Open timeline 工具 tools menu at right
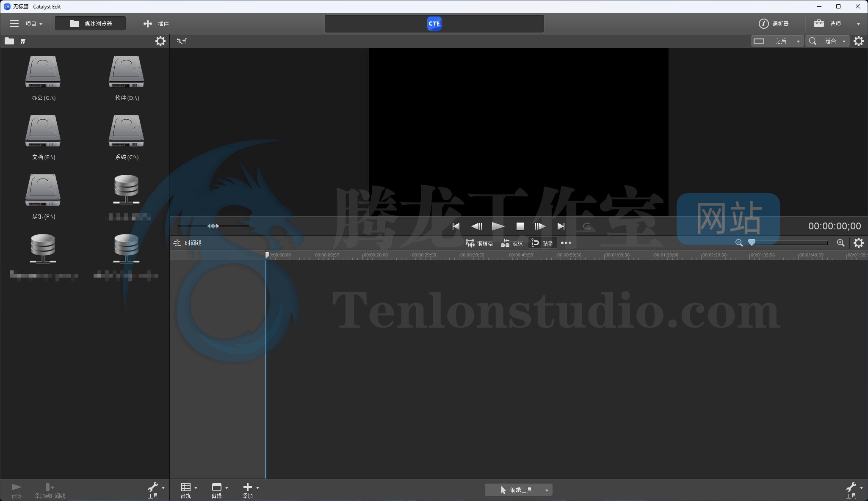The height and width of the screenshot is (501, 868). point(854,490)
